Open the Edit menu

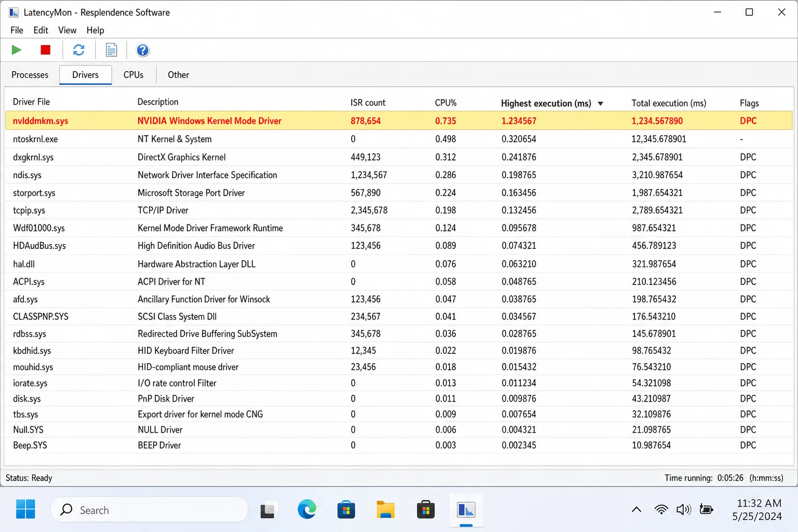coord(41,30)
